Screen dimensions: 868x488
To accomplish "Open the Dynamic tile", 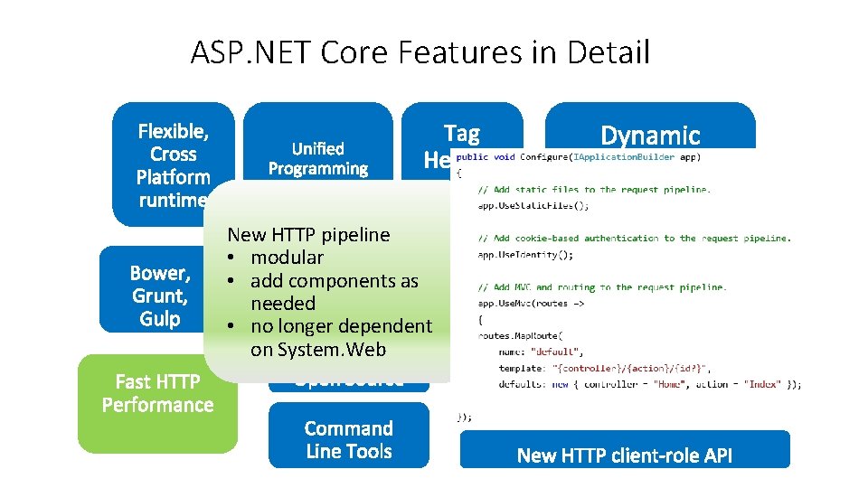I will coord(650,126).
